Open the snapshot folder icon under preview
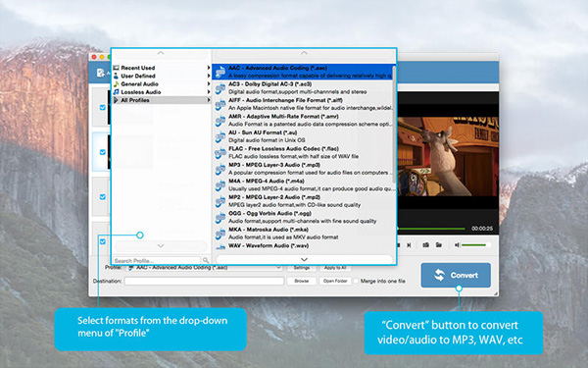The width and height of the screenshot is (588, 368). click(x=438, y=244)
